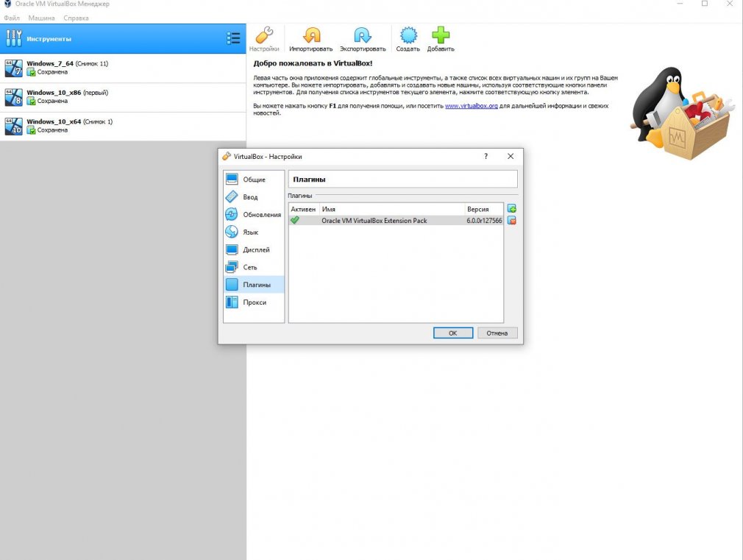Confirm settings with OK button
Viewport: 743px width, 560px height.
(x=453, y=333)
